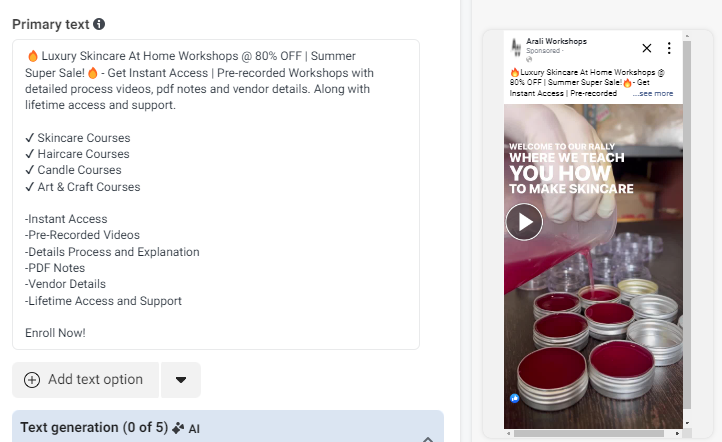Collapse the Text generation panel chevron
This screenshot has height=442, width=722.
click(x=428, y=439)
